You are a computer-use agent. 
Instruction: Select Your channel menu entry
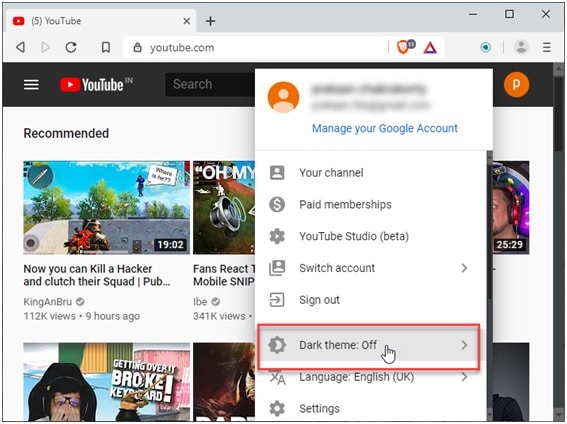(x=371, y=172)
